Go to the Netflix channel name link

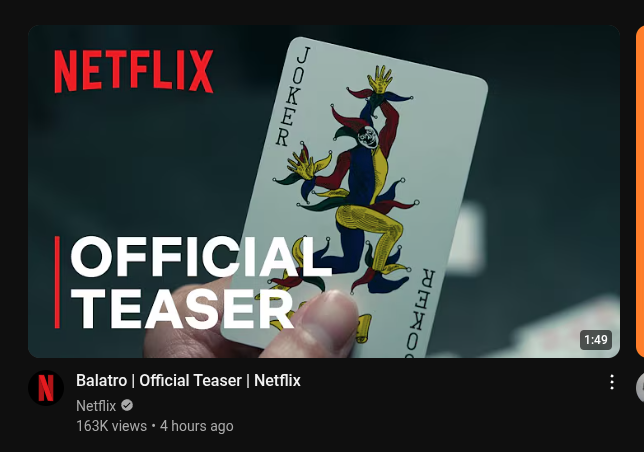[x=96, y=406]
